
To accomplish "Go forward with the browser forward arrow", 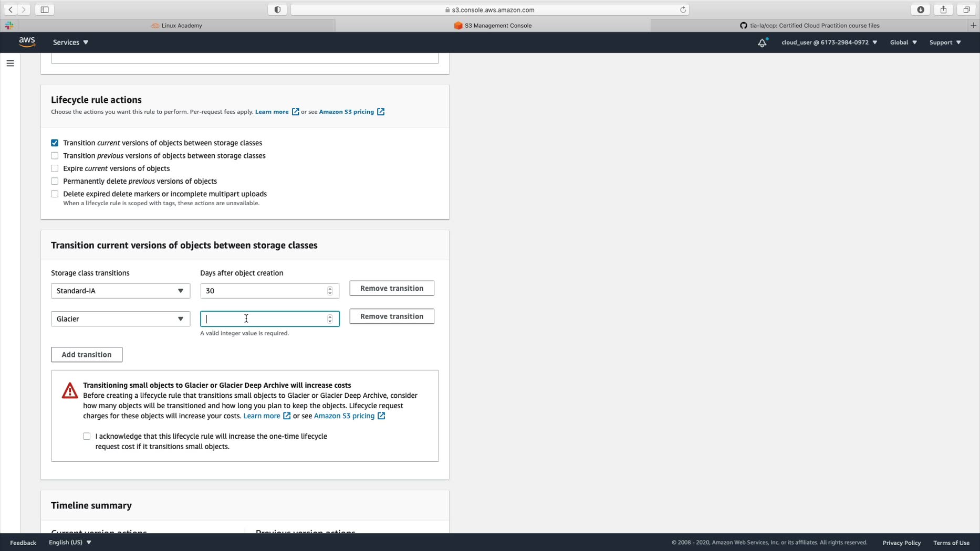I will click(x=24, y=9).
